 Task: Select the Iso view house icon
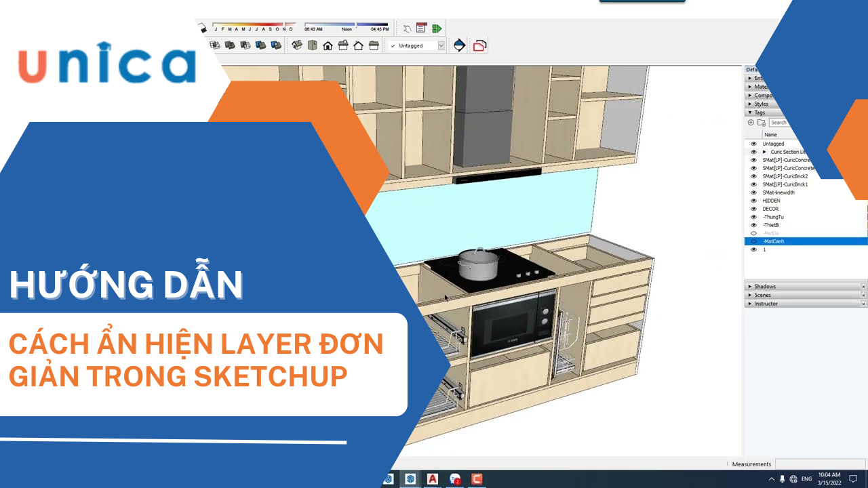297,45
